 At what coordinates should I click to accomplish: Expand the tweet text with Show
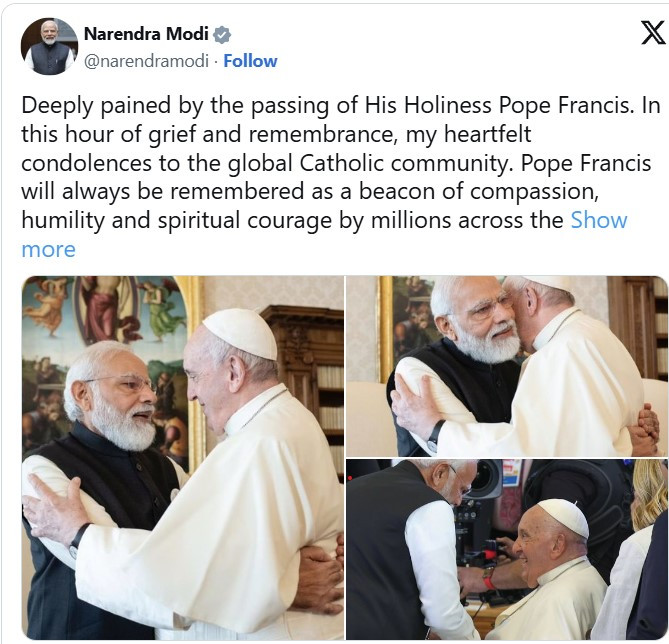[598, 219]
